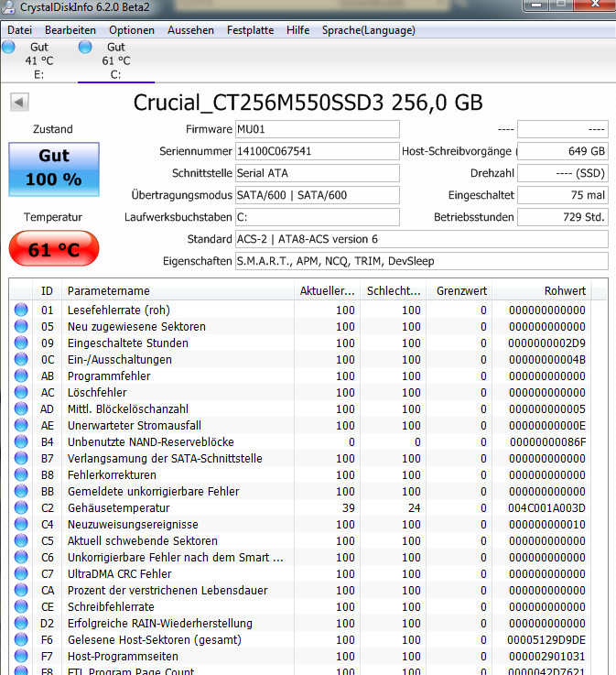Click the ID column header

47,291
